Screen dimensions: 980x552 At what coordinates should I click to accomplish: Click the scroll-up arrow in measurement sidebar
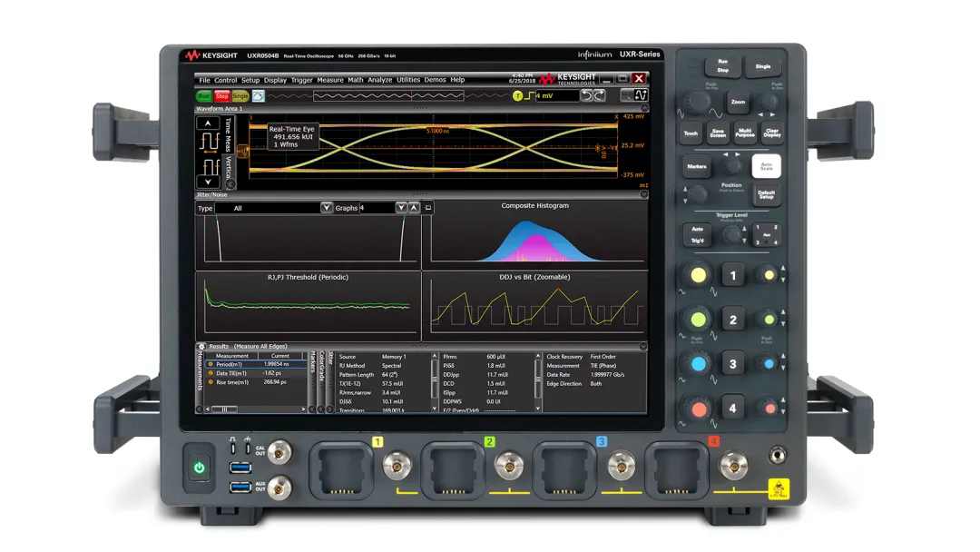point(208,123)
